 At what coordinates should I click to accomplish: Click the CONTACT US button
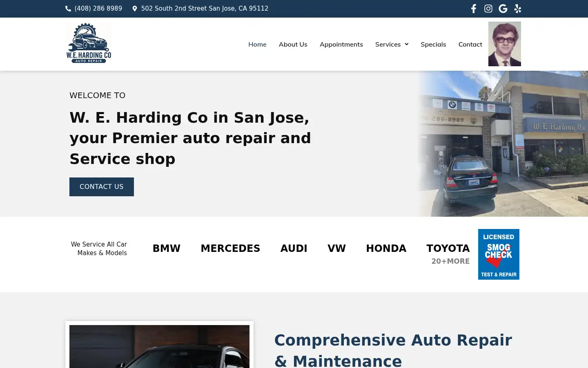coord(102,187)
